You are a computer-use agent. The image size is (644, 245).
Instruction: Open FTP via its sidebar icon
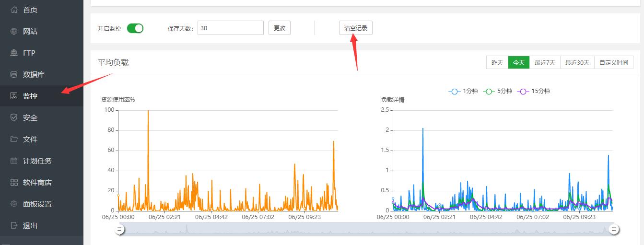pos(14,53)
